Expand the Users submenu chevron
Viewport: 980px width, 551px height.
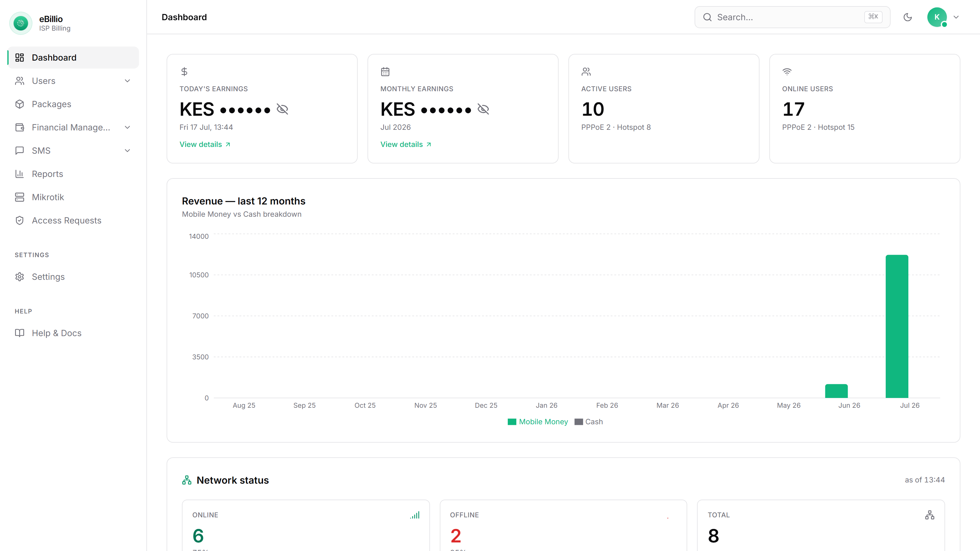127,81
